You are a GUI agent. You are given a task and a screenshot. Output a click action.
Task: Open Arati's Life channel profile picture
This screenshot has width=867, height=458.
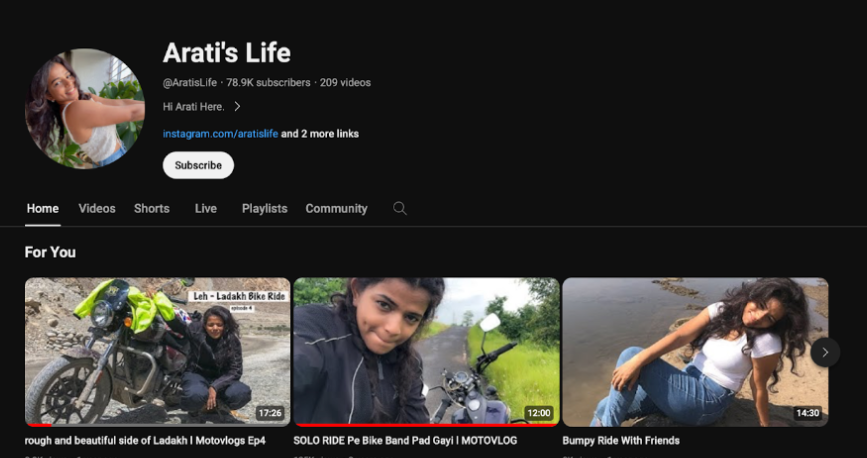point(85,108)
